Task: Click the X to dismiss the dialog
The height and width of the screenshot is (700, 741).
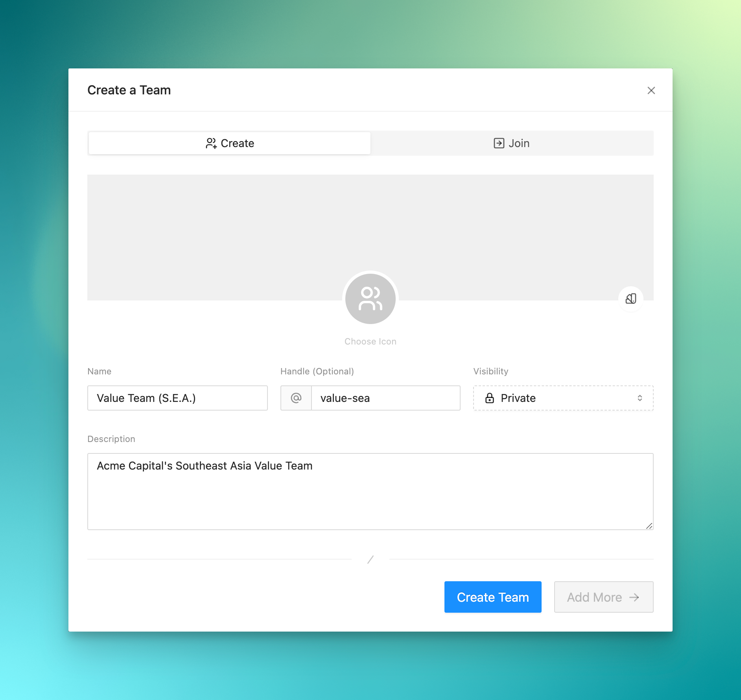Action: pos(651,90)
